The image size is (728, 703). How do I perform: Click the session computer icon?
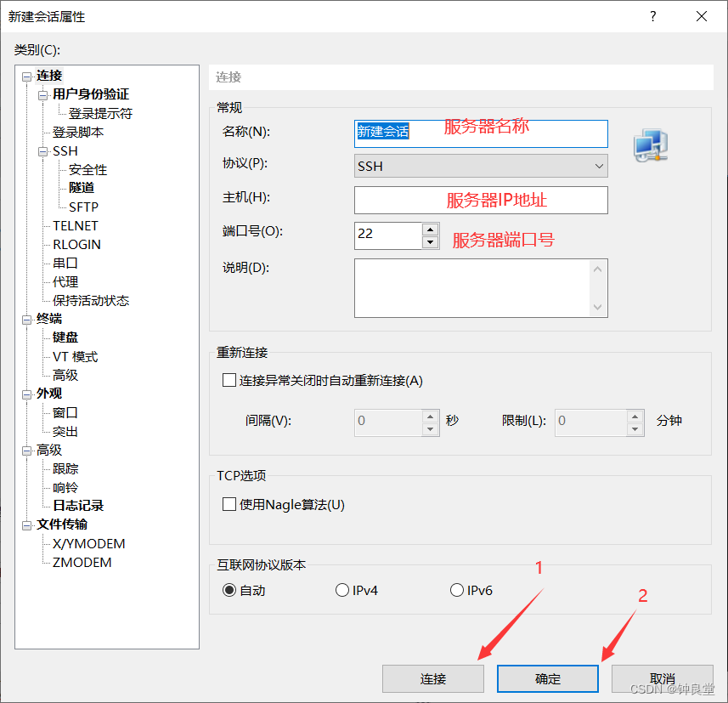pos(650,145)
